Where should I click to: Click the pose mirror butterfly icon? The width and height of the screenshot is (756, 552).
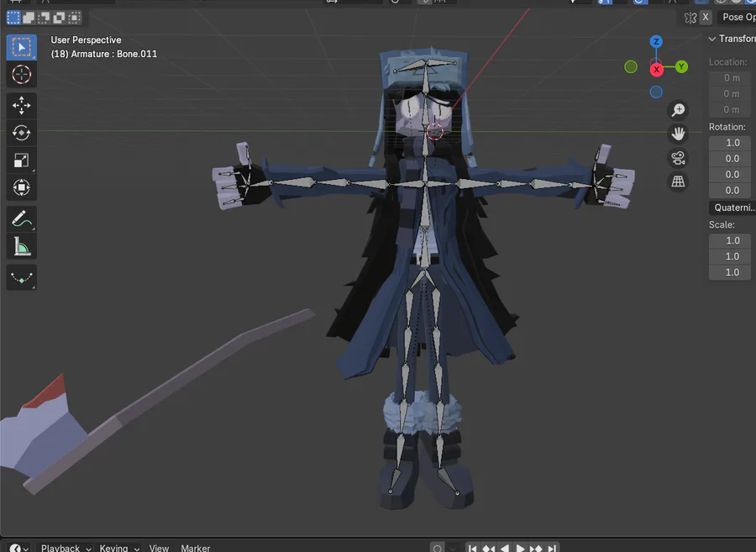[690, 18]
